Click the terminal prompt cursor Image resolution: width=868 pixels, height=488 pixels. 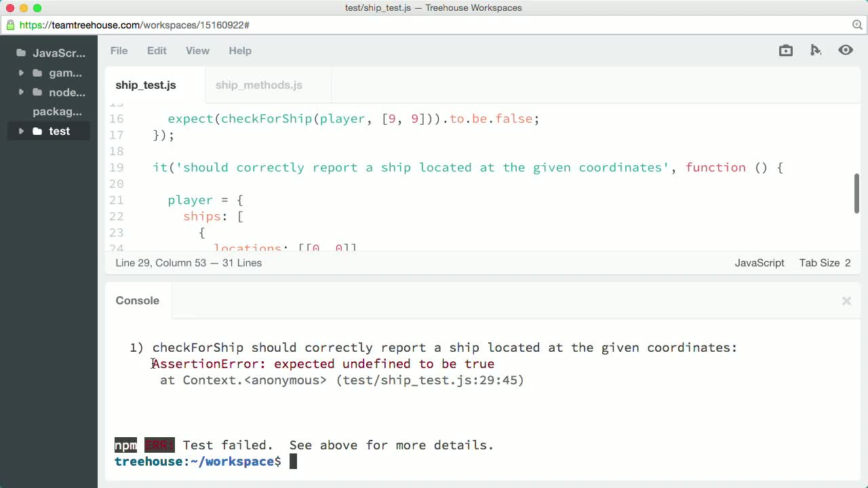[x=293, y=462]
